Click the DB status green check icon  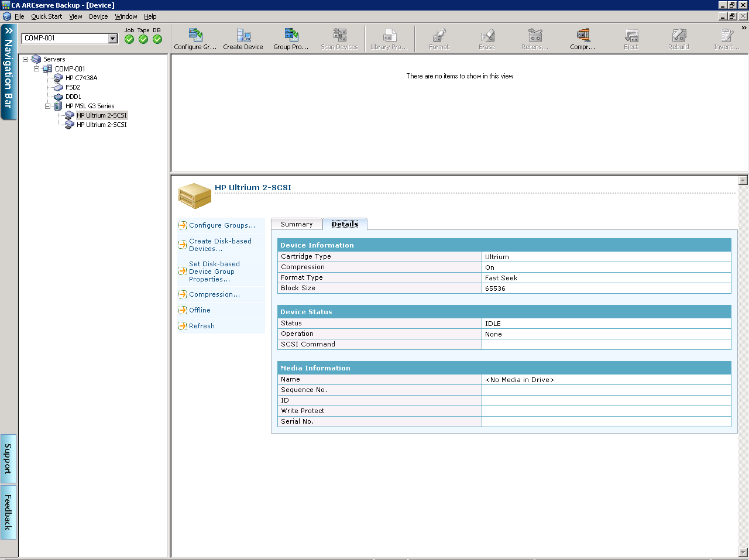click(x=157, y=39)
